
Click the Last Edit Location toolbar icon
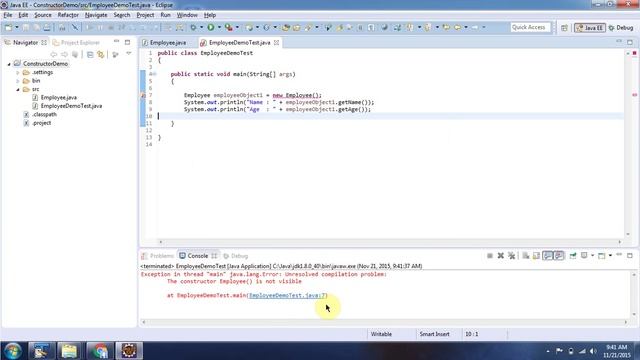point(446,27)
